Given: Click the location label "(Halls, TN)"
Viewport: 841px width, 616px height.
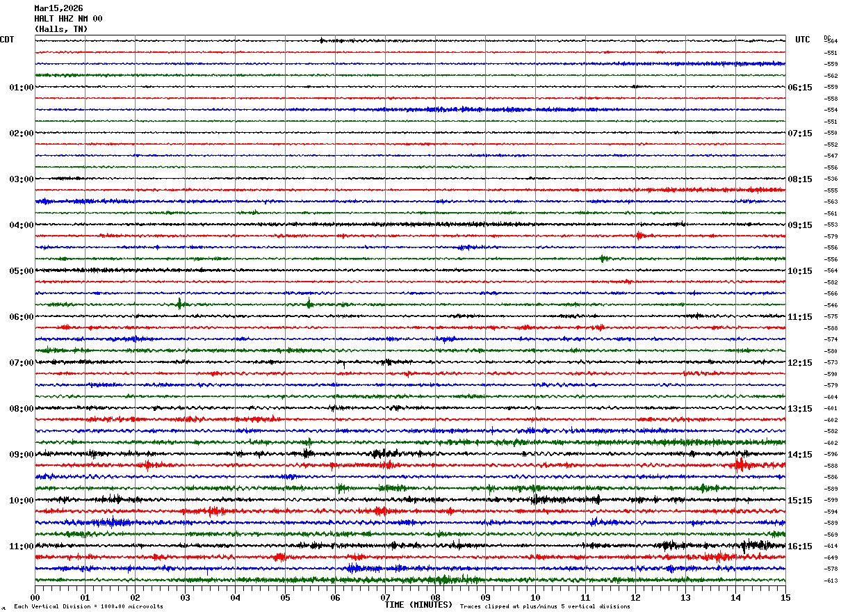Looking at the screenshot, I should point(61,29).
